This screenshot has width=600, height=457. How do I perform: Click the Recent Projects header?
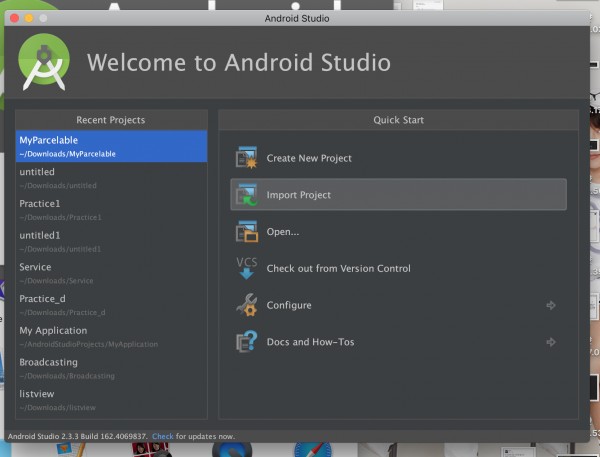tap(111, 120)
